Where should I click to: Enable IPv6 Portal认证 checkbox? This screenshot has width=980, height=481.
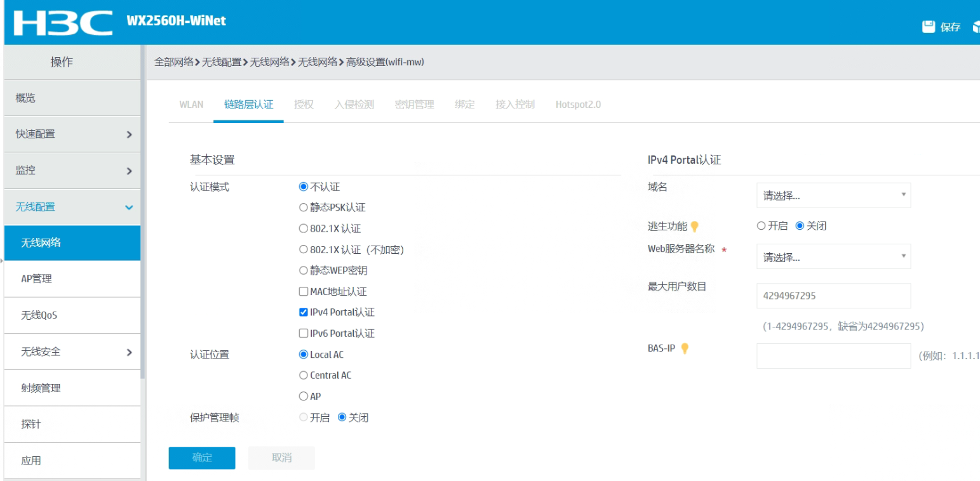(x=303, y=333)
